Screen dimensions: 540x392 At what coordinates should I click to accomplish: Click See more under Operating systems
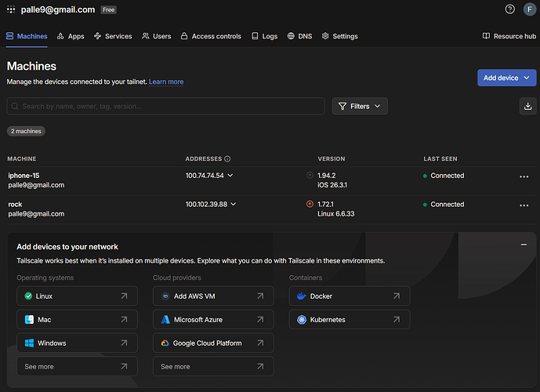(77, 366)
